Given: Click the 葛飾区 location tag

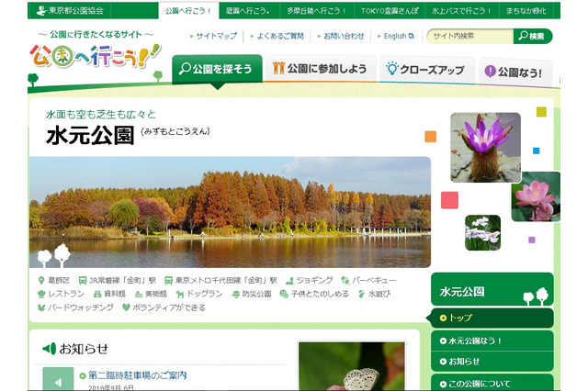Looking at the screenshot, I should pos(54,281).
